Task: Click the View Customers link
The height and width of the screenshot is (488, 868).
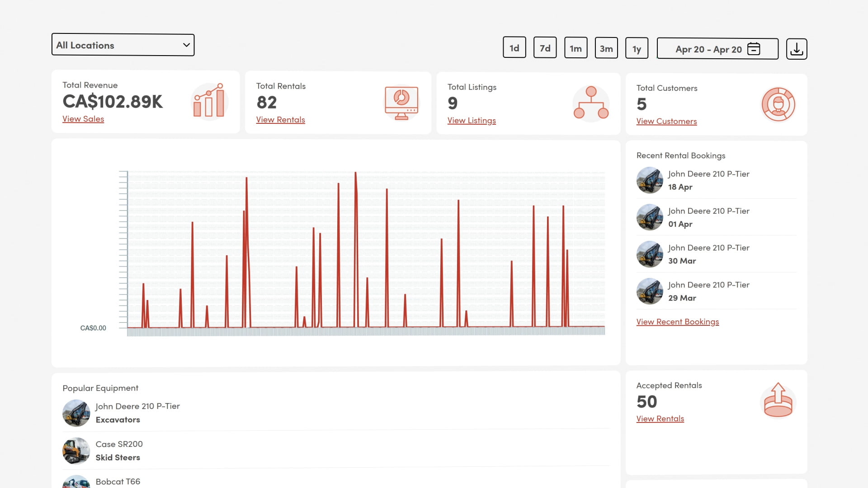Action: point(666,121)
